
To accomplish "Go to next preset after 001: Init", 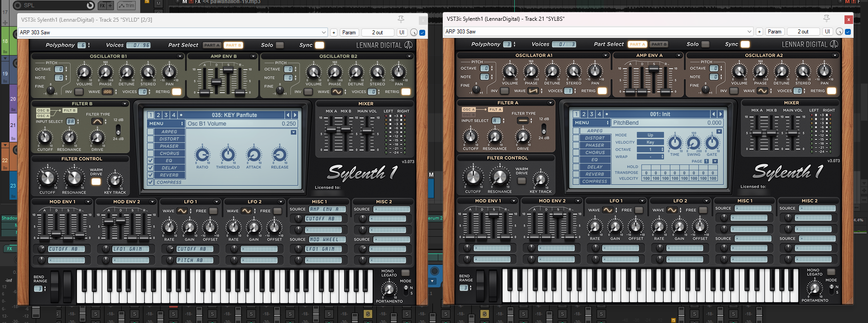I will click(x=721, y=114).
